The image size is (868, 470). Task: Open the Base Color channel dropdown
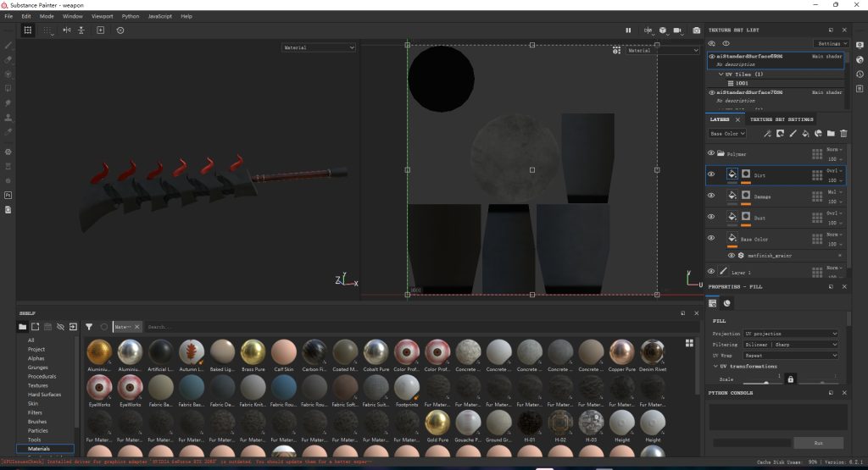[727, 133]
